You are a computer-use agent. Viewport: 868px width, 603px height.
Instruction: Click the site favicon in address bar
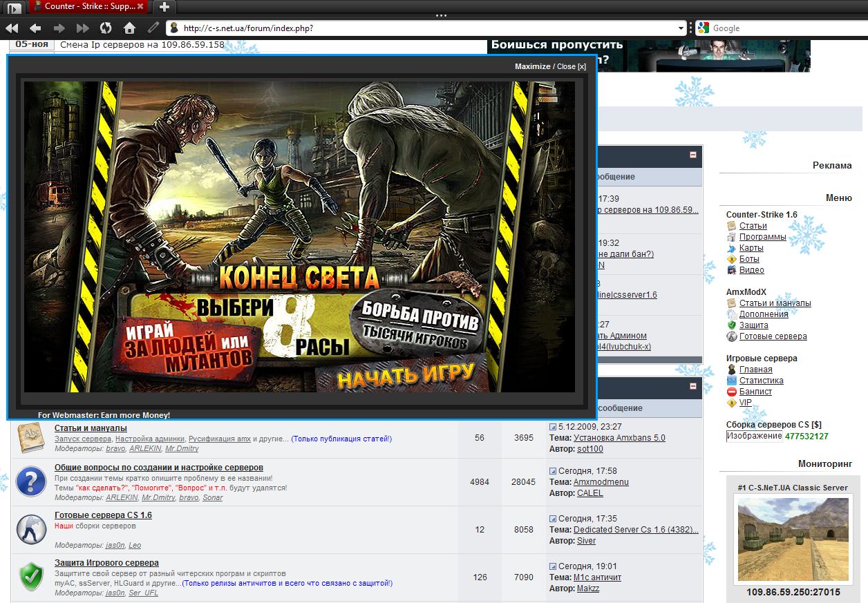175,28
